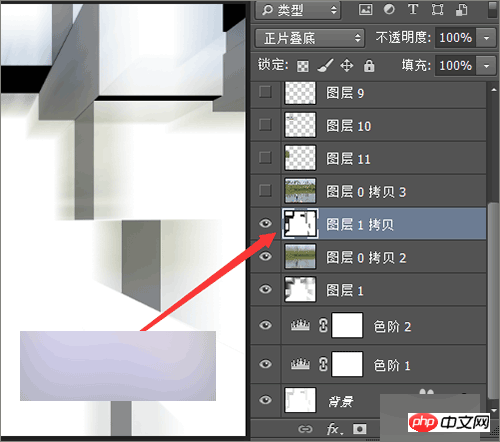Lock position move icon
Screen dimensions: 500x442
coord(347,66)
